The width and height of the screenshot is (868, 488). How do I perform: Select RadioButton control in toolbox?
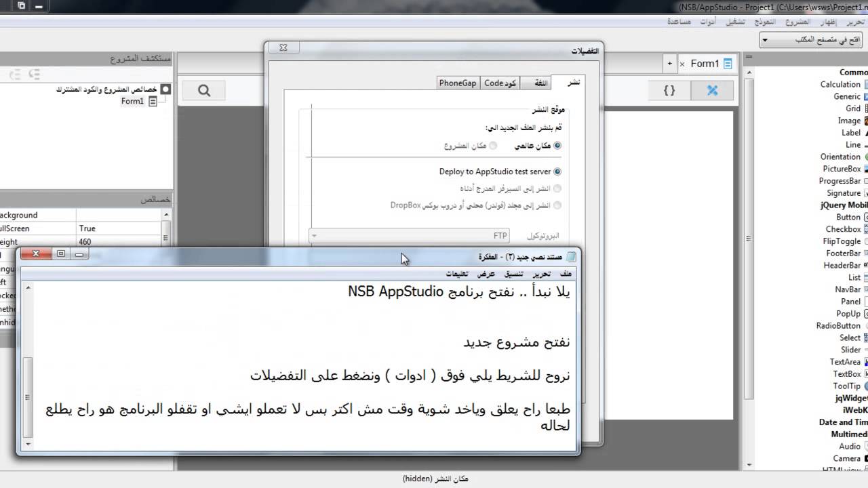click(838, 326)
